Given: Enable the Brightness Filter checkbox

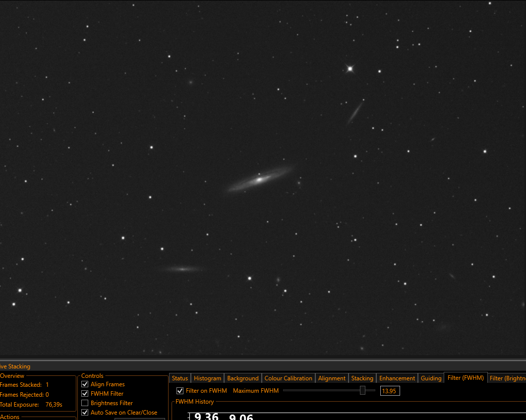Looking at the screenshot, I should coord(85,403).
